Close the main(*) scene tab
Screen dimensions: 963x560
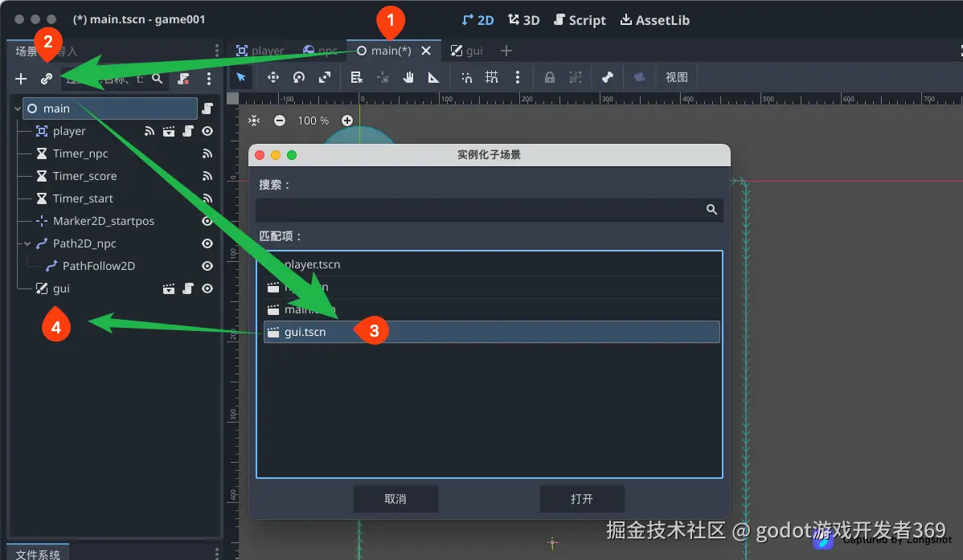tap(425, 51)
